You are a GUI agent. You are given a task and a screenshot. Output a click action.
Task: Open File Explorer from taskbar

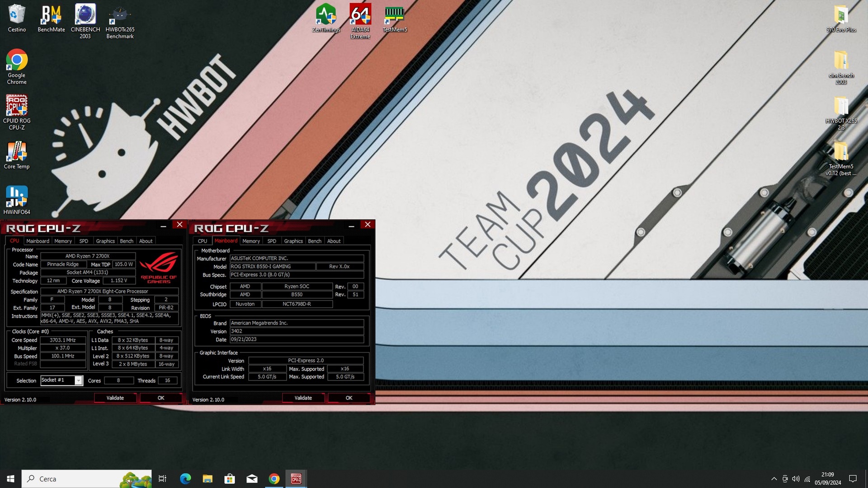pyautogui.click(x=208, y=479)
